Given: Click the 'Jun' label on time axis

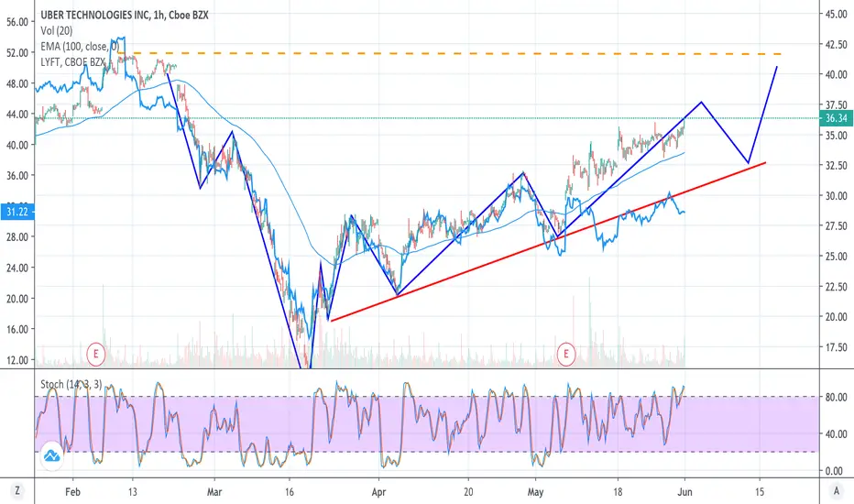Looking at the screenshot, I should [684, 492].
